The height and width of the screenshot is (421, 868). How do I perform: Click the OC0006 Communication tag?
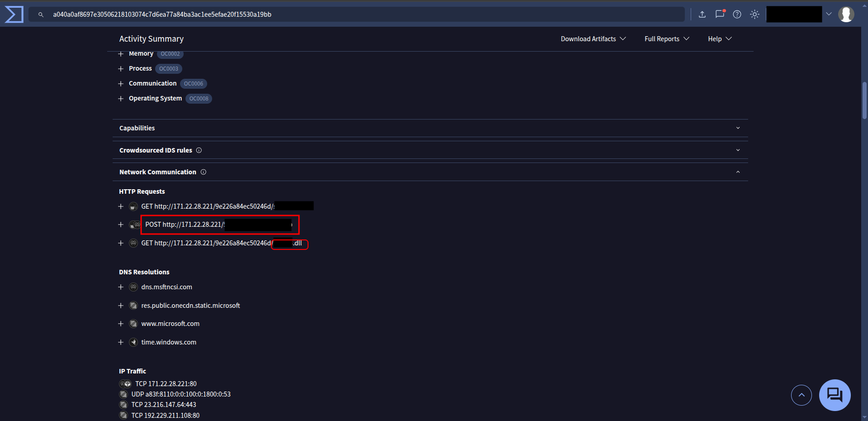pyautogui.click(x=193, y=84)
